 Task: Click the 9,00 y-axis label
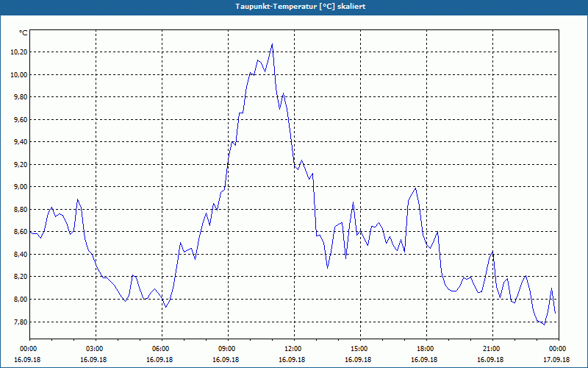(x=21, y=187)
